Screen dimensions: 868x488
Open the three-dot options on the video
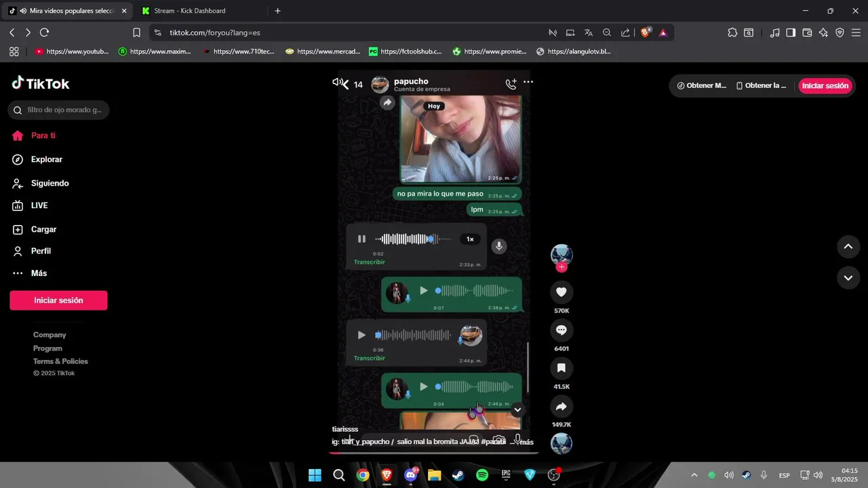click(x=528, y=82)
